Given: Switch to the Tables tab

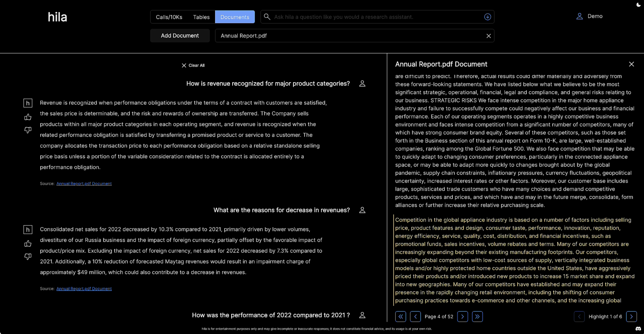Looking at the screenshot, I should 201,17.
